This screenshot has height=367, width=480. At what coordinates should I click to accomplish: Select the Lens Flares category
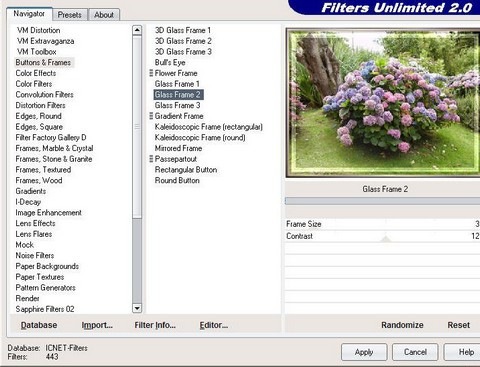click(34, 234)
